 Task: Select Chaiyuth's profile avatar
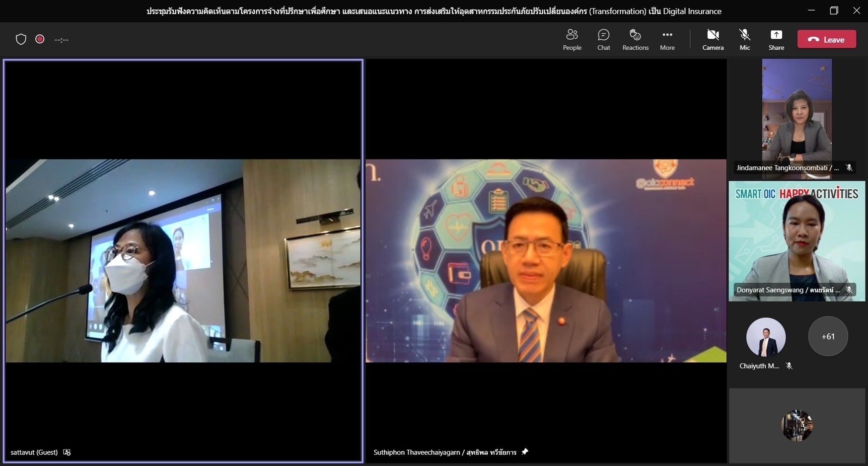tap(766, 337)
